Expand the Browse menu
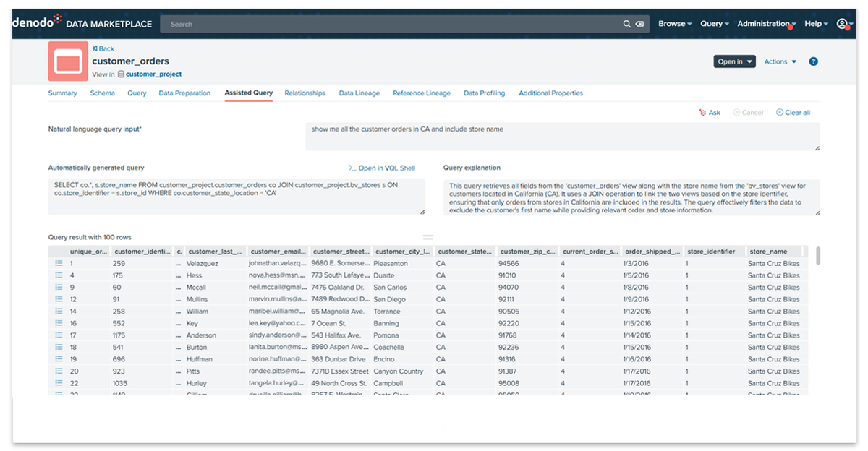This screenshot has height=451, width=868. pyautogui.click(x=674, y=24)
